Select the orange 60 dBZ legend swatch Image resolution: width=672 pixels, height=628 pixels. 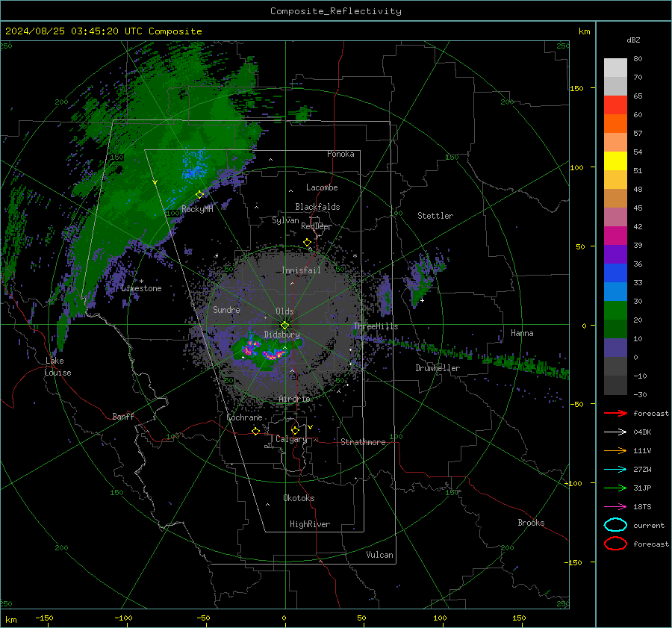615,123
